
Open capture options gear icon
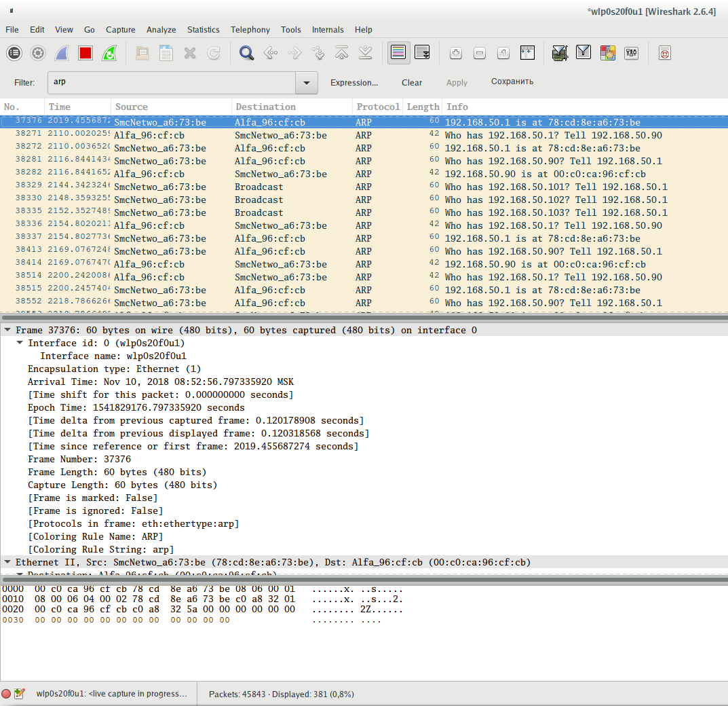point(38,53)
